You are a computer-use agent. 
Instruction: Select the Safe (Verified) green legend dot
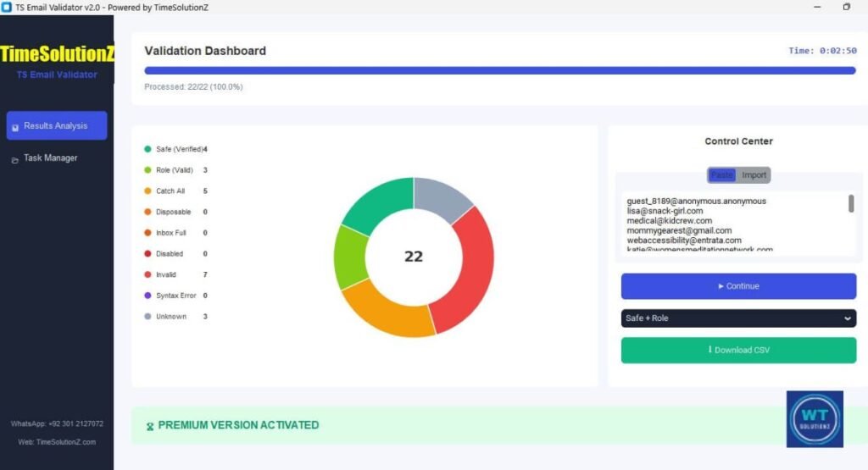(x=147, y=149)
